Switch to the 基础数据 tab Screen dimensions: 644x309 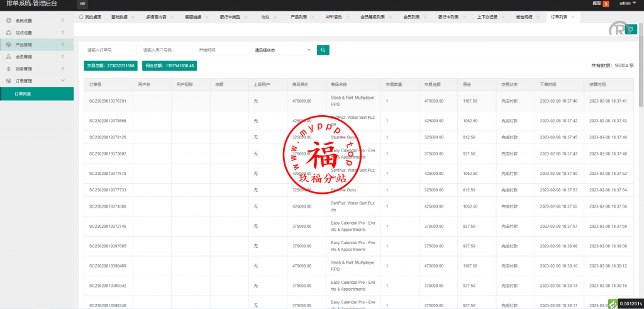118,17
